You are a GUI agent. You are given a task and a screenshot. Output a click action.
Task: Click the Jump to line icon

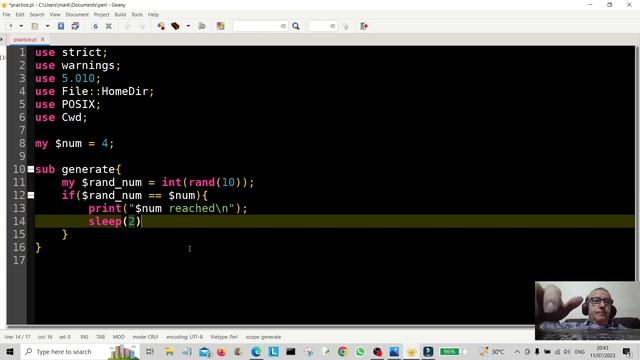click(x=346, y=26)
